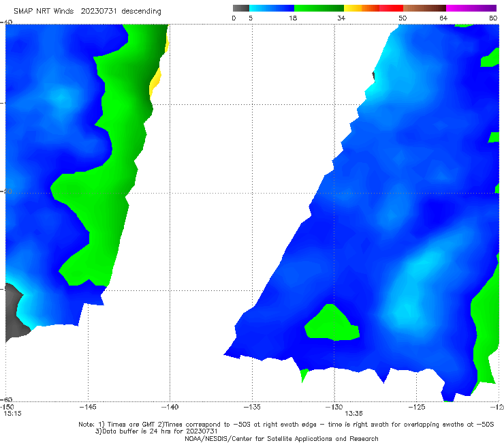The width and height of the screenshot is (504, 443).
Task: Click the date "20230731" in the title
Action: coord(99,12)
